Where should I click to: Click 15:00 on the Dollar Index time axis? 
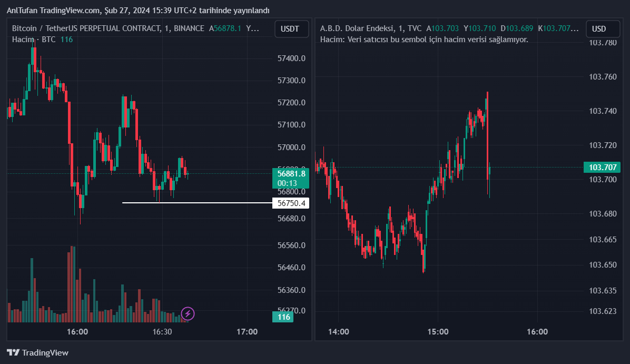[x=438, y=332]
